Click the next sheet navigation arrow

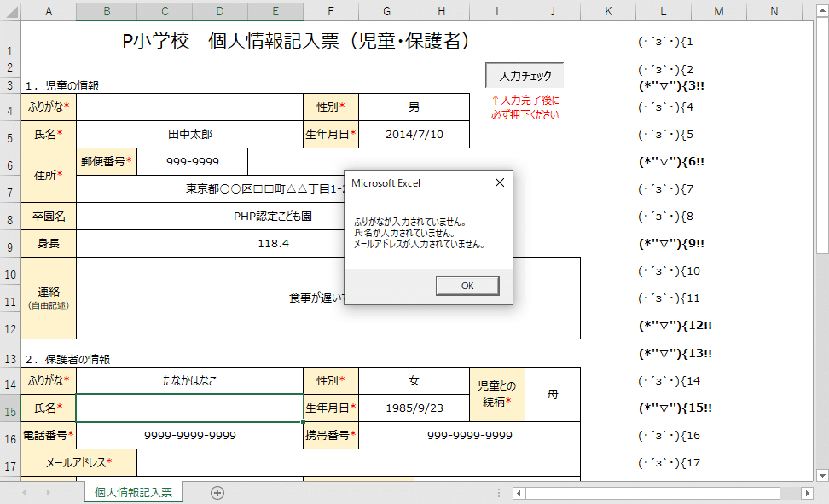coord(48,492)
